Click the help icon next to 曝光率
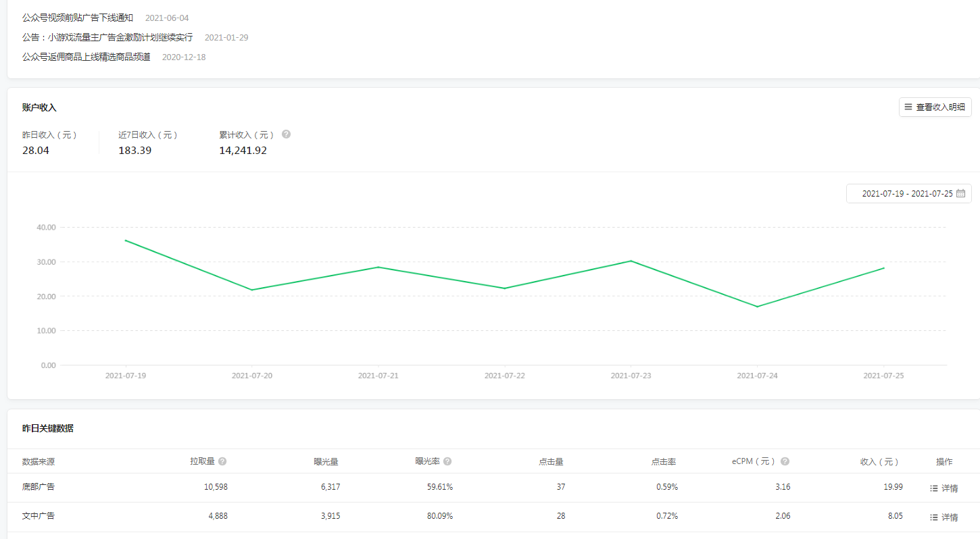 (447, 461)
